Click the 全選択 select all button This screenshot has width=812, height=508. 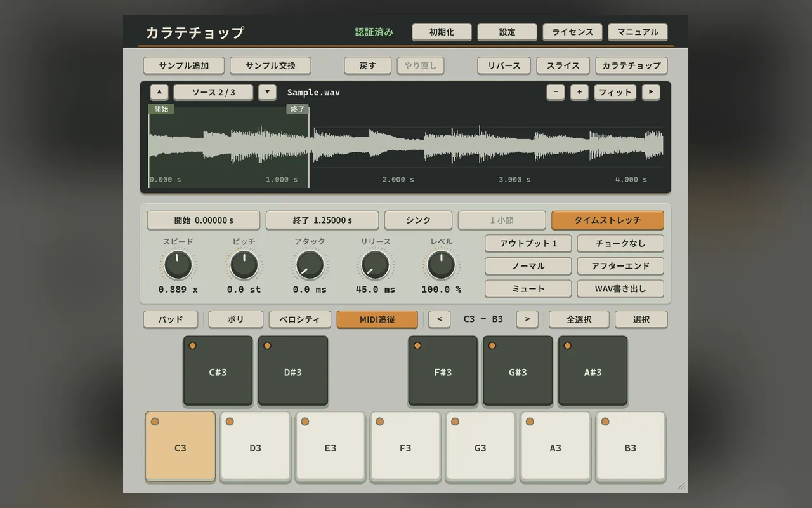tap(579, 319)
